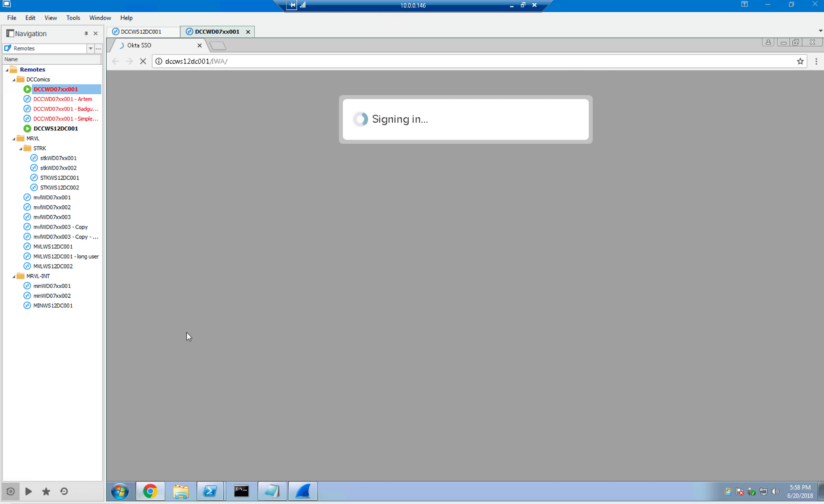Select the DCCWD07xx001 remote session
This screenshot has height=504, width=824.
(x=55, y=89)
